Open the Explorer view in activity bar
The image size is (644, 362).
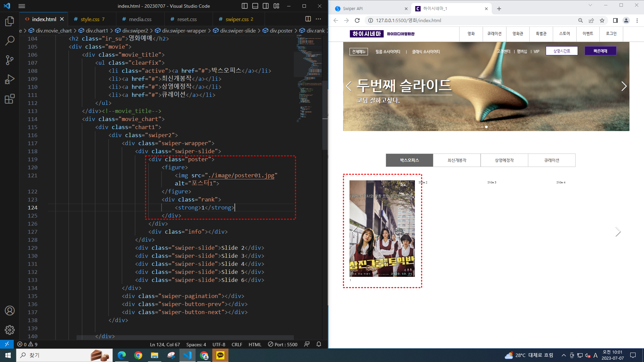[10, 21]
